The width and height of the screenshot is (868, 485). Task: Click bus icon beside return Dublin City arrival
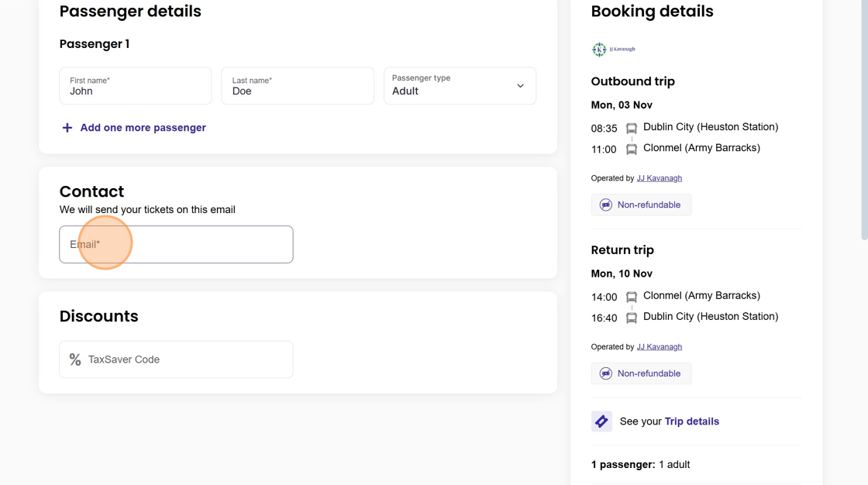(632, 318)
